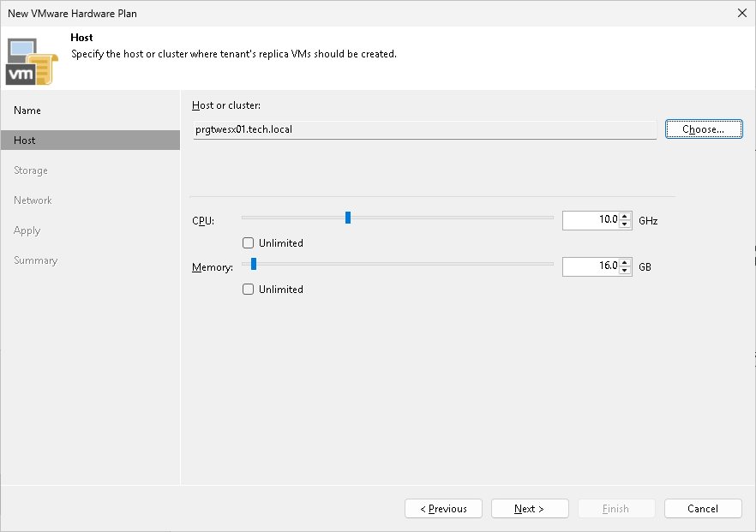Click the Next button to proceed
Image resolution: width=756 pixels, height=532 pixels.
coord(529,508)
